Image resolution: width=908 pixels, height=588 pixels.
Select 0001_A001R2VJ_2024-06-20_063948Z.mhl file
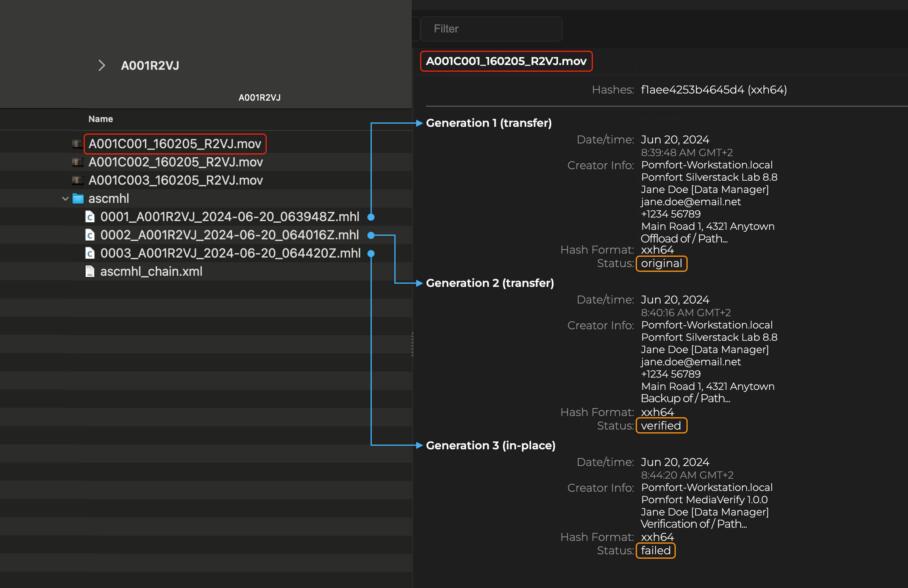pos(229,217)
